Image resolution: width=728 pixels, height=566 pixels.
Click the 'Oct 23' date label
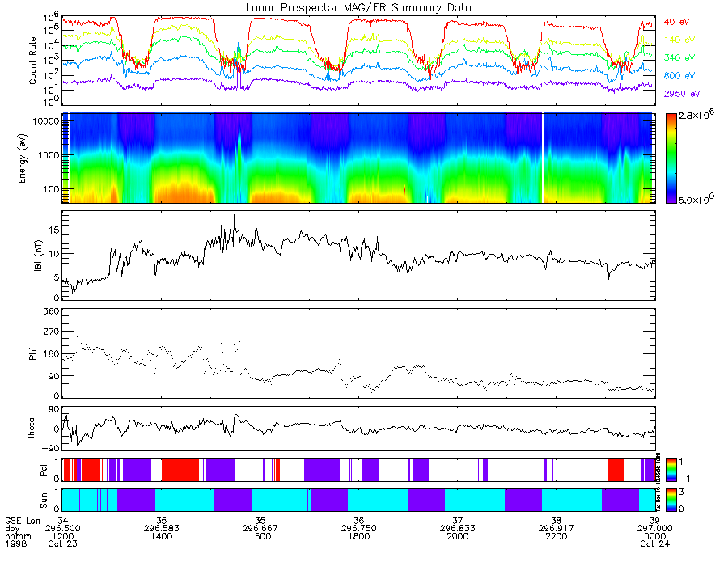pos(62,543)
